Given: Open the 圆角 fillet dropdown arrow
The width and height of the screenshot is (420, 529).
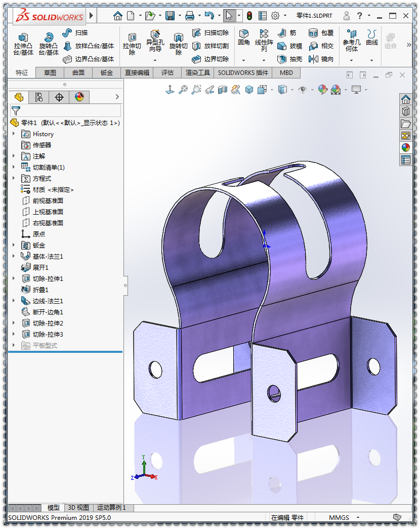Looking at the screenshot, I should pyautogui.click(x=243, y=60).
